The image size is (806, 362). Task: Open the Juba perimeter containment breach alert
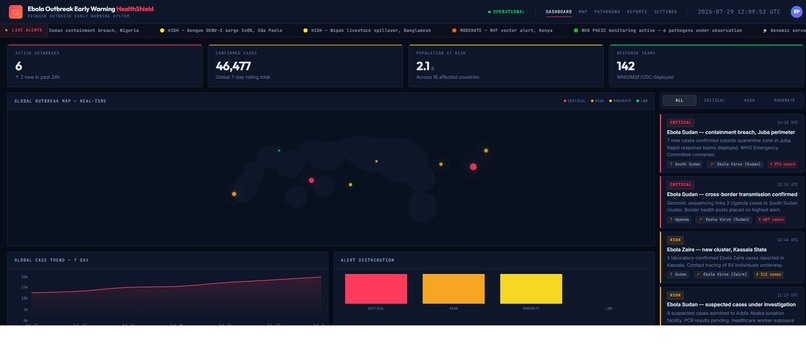731,143
